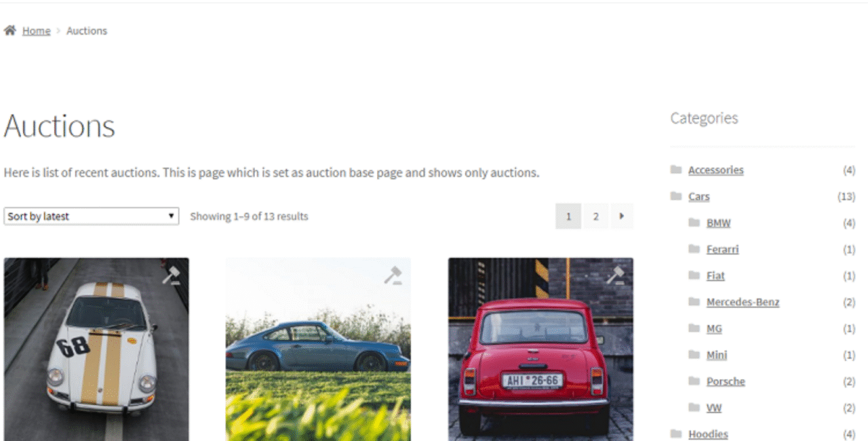The height and width of the screenshot is (441, 868).
Task: Click the home icon in the breadcrumb
Action: pyautogui.click(x=9, y=31)
